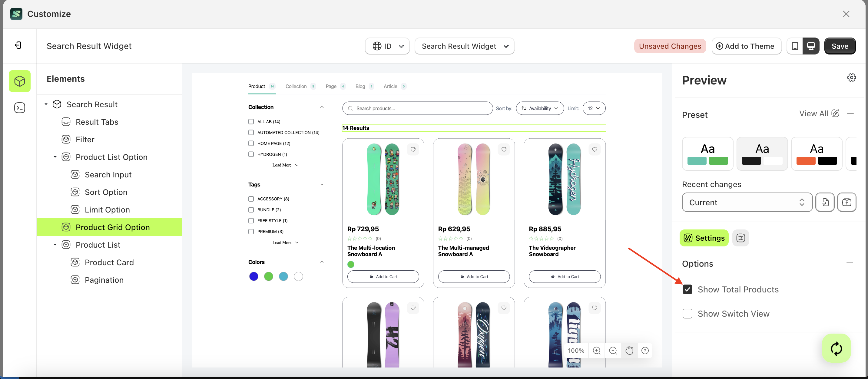Enable Show Switch View
This screenshot has height=379, width=868.
coord(687,314)
